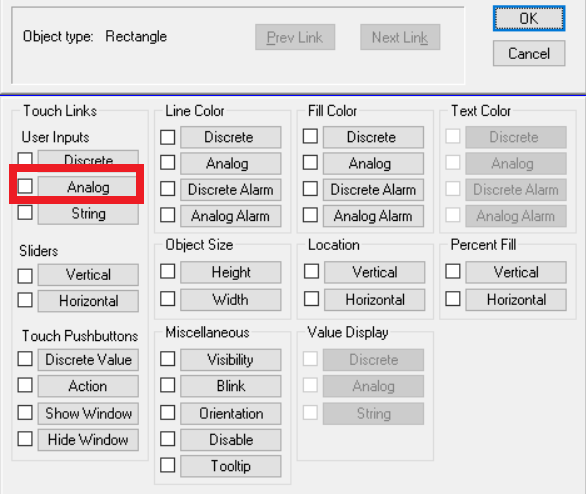Open Fill Color Analog Alarm button
586x494 pixels.
(373, 216)
